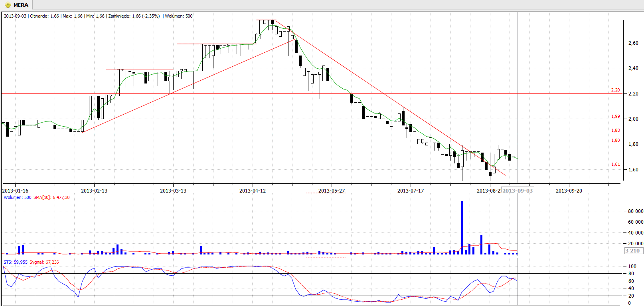Click the STS: 59,955 stochastic label

coord(16,262)
